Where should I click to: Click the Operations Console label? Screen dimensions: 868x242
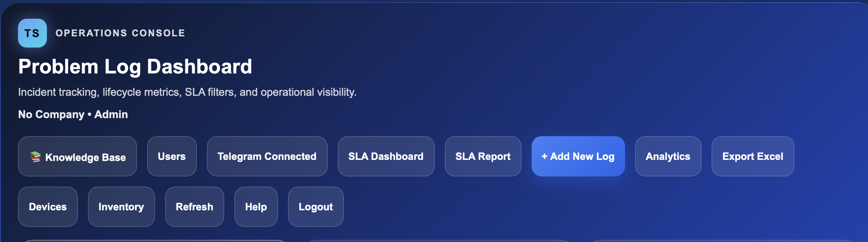(x=120, y=33)
